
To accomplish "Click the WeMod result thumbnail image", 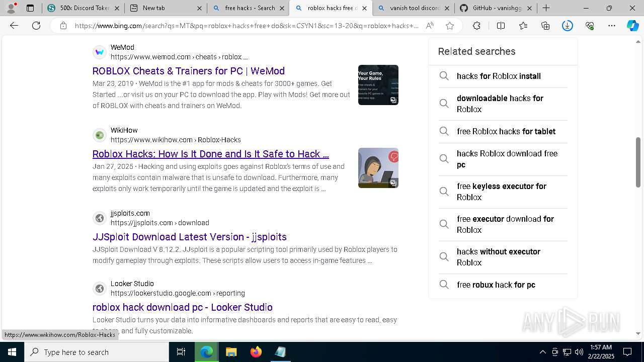I will point(378,85).
